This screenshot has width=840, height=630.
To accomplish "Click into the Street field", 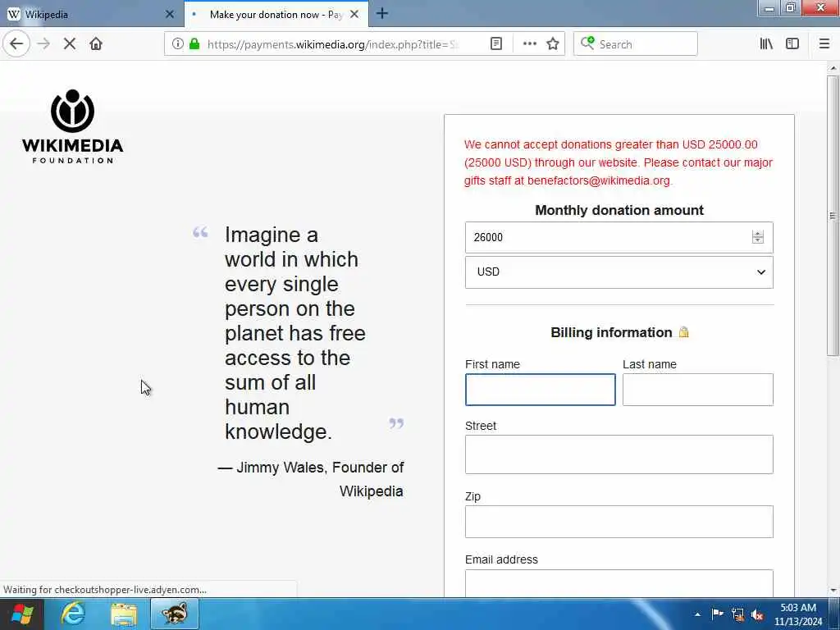I will [x=619, y=454].
